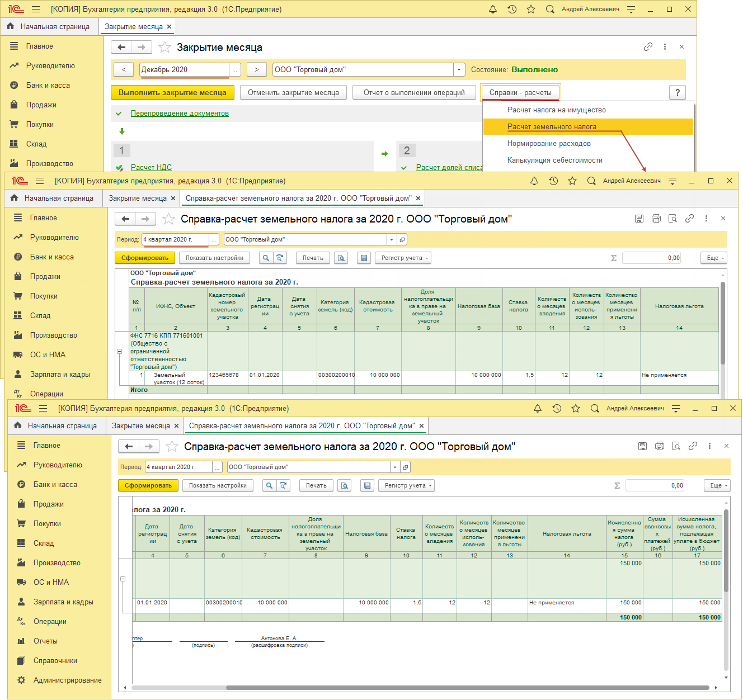Click Показать настройки button in bottom window
Viewport: 743px width, 700px height.
click(218, 485)
